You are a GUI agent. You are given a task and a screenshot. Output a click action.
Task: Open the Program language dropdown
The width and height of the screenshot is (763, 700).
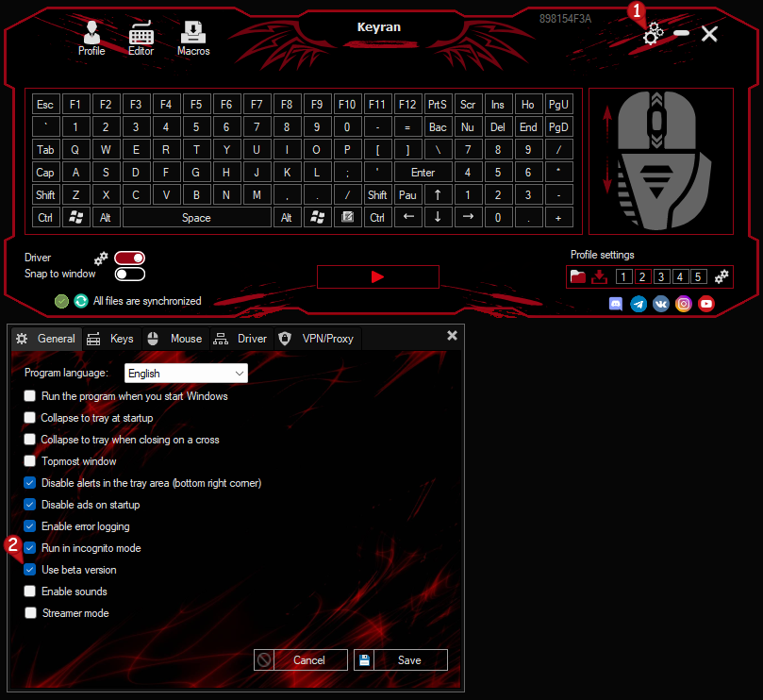click(x=186, y=374)
